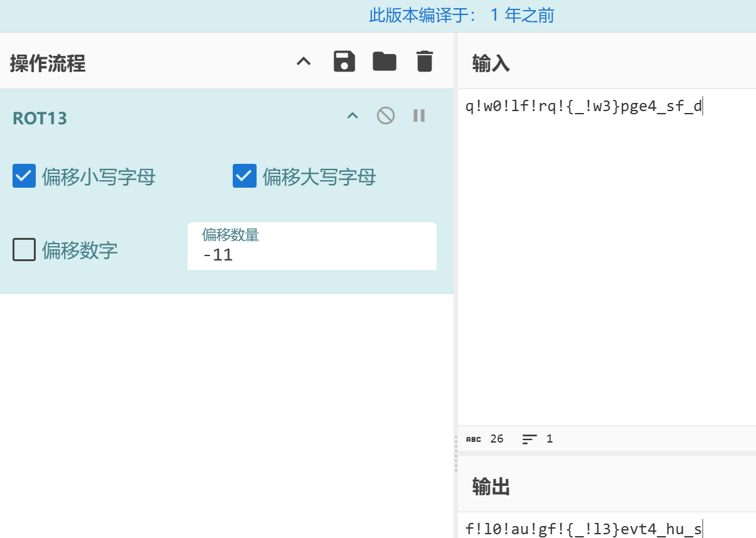This screenshot has height=538, width=756.
Task: Click the 操作流程 panel title
Action: [x=48, y=63]
